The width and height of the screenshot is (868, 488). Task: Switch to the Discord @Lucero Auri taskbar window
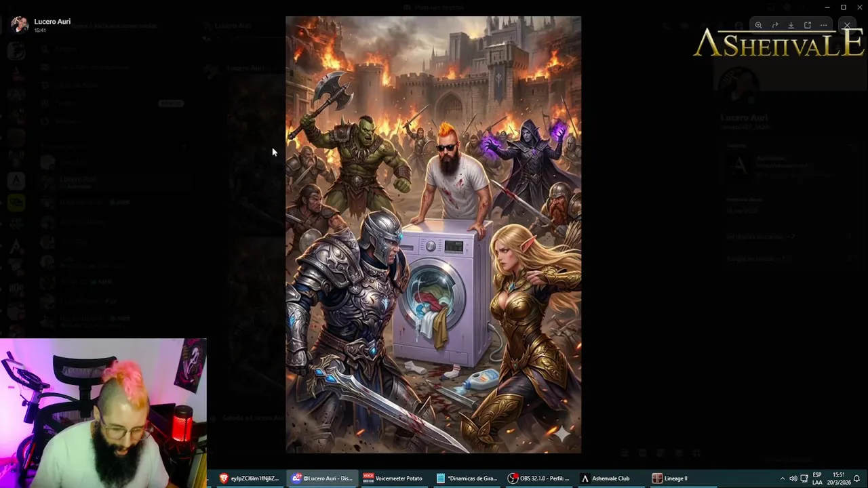coord(322,479)
